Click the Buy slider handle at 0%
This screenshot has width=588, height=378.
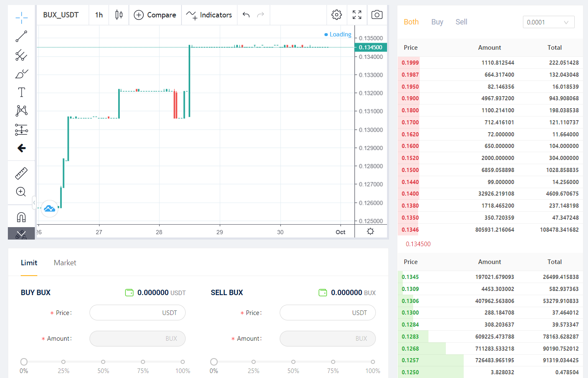(24, 362)
